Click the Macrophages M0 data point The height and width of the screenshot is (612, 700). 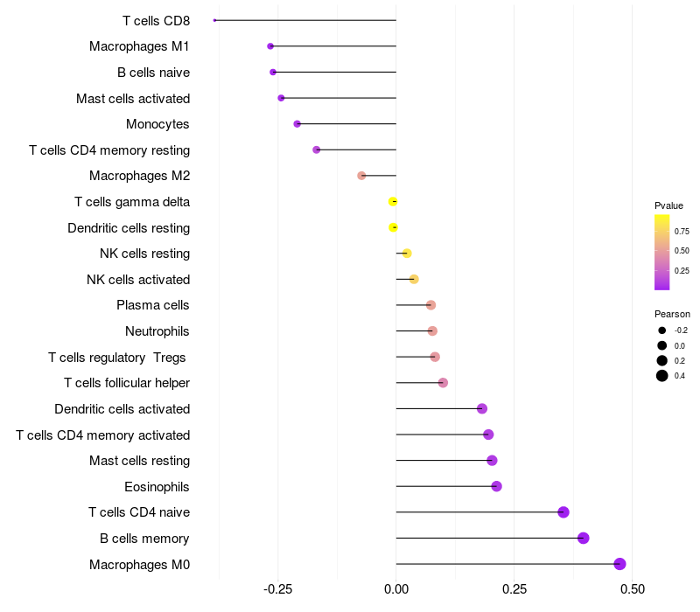(x=619, y=564)
